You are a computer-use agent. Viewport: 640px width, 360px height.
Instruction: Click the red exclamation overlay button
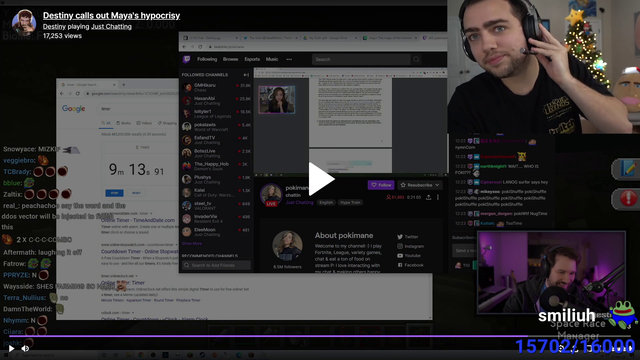(627, 199)
